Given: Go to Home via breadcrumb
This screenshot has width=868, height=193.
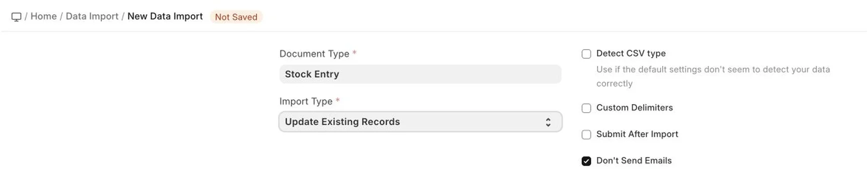Looking at the screenshot, I should (x=44, y=16).
